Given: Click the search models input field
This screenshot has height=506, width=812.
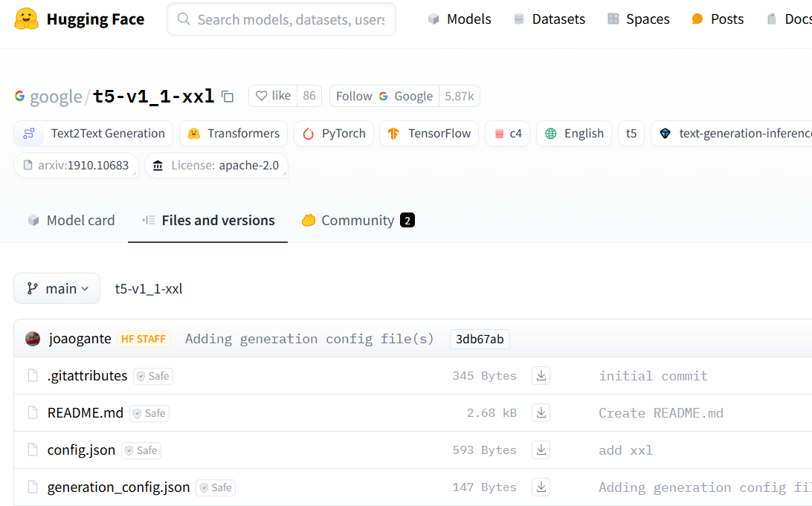Looking at the screenshot, I should coord(282,19).
